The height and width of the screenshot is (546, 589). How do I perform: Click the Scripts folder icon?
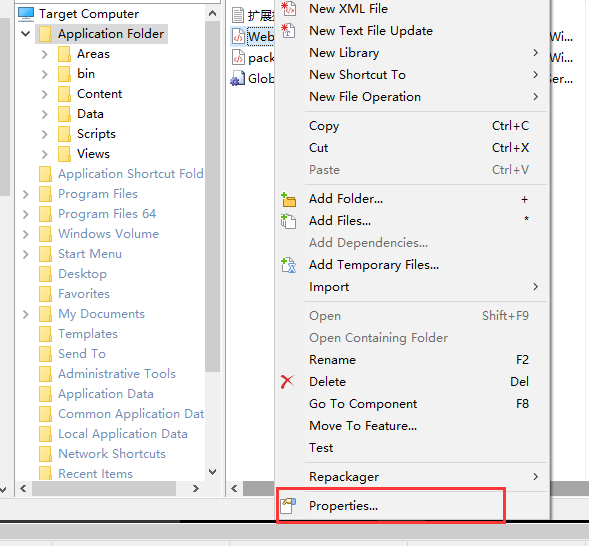[65, 134]
